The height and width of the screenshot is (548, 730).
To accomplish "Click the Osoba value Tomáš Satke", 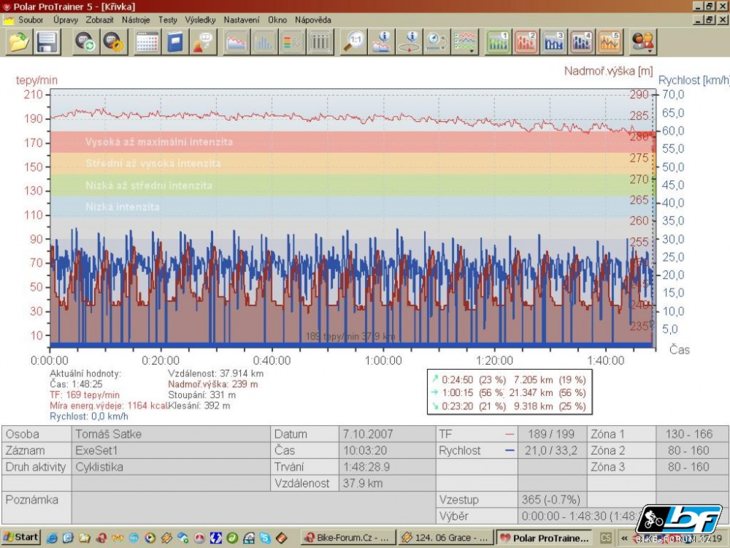I will tap(171, 434).
